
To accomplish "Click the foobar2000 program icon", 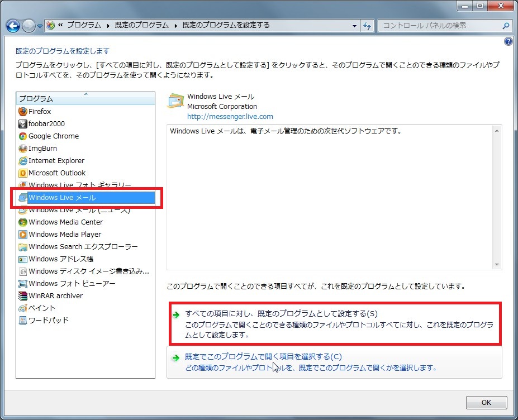I will (x=23, y=123).
